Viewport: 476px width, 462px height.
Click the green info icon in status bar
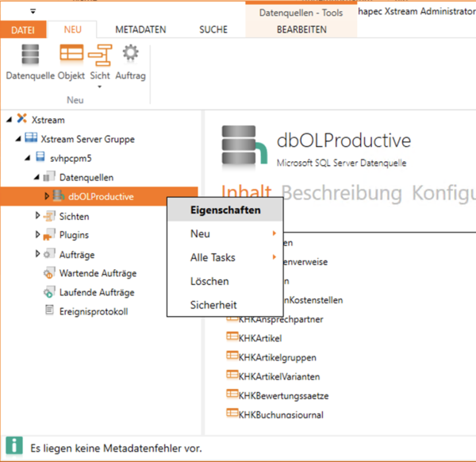[x=14, y=447]
